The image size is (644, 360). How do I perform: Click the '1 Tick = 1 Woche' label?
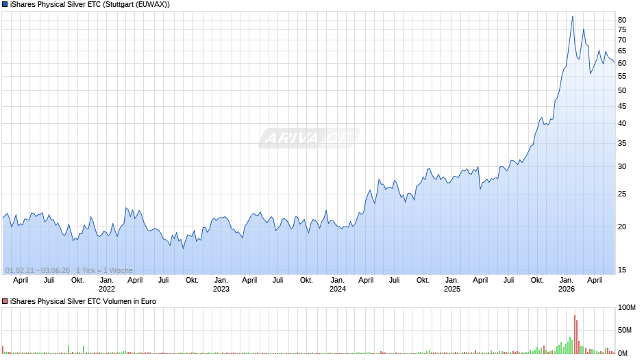point(104,270)
